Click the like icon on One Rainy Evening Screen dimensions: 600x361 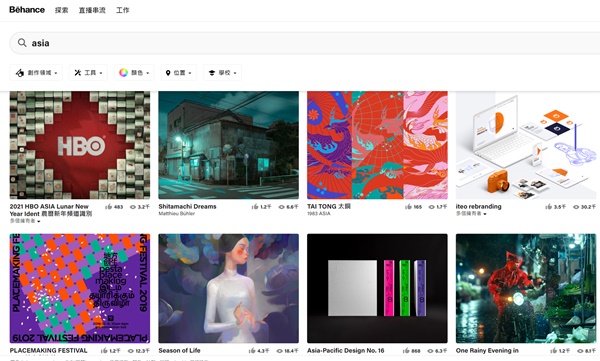(x=554, y=351)
